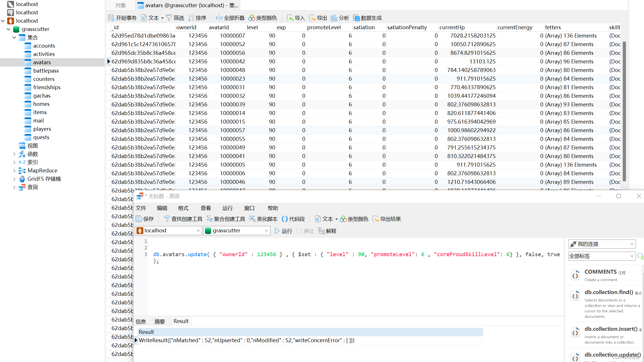Screen dimensions: 644x362
Task: Switch to the Result tab
Action: pyautogui.click(x=181, y=321)
